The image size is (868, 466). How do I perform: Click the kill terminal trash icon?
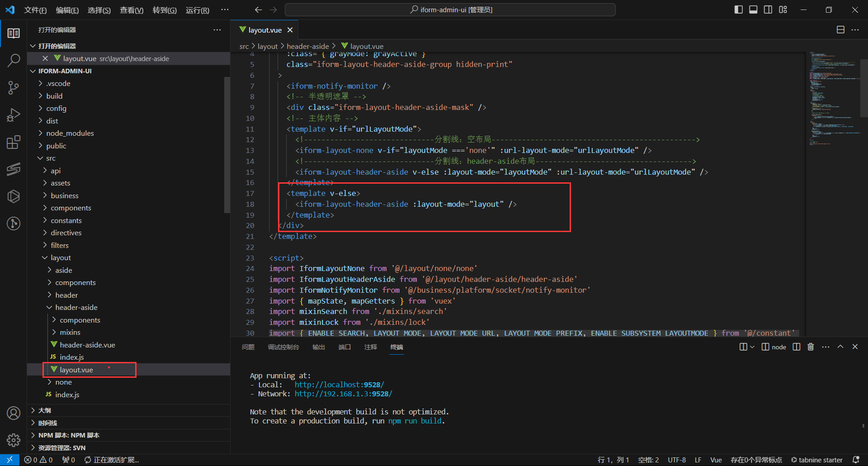pos(811,347)
